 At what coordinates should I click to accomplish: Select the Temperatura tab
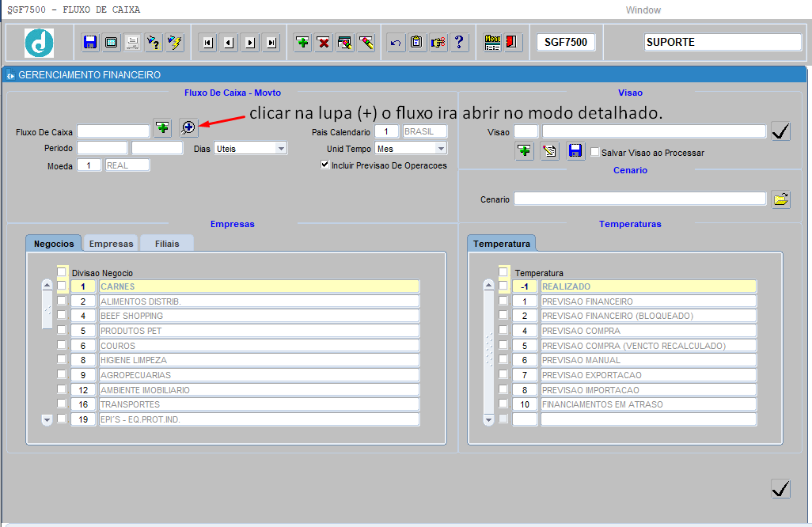tap(501, 243)
